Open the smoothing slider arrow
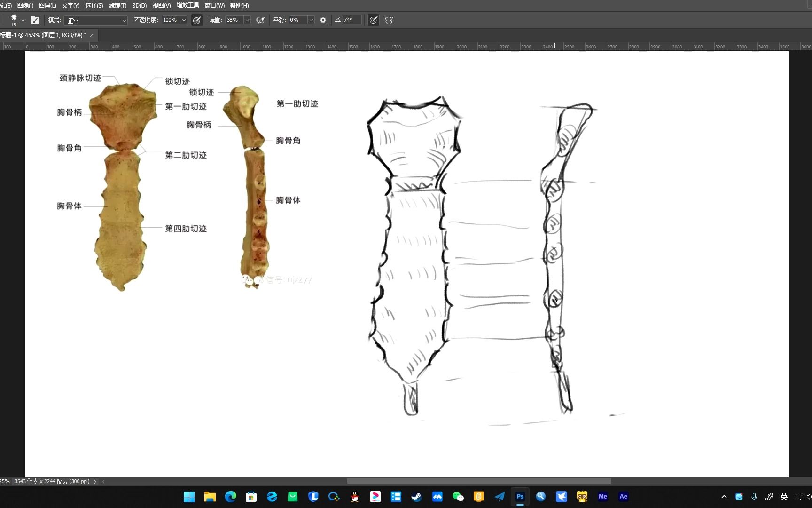The width and height of the screenshot is (812, 508). 311,20
